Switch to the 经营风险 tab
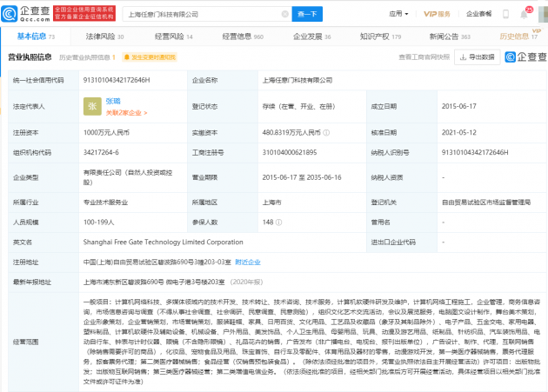Image resolution: width=548 pixels, height=392 pixels. click(173, 37)
